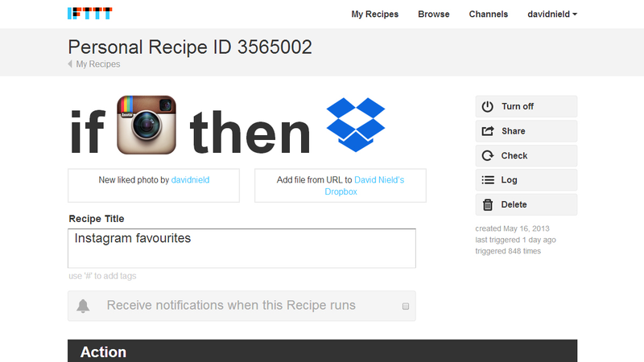Image resolution: width=644 pixels, height=362 pixels.
Task: Click the share arrow icon
Action: (488, 131)
